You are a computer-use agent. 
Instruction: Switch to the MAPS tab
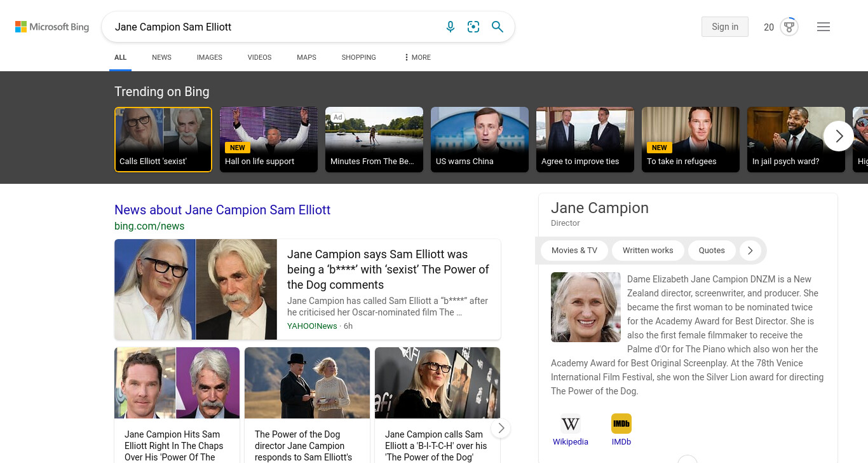pos(306,57)
